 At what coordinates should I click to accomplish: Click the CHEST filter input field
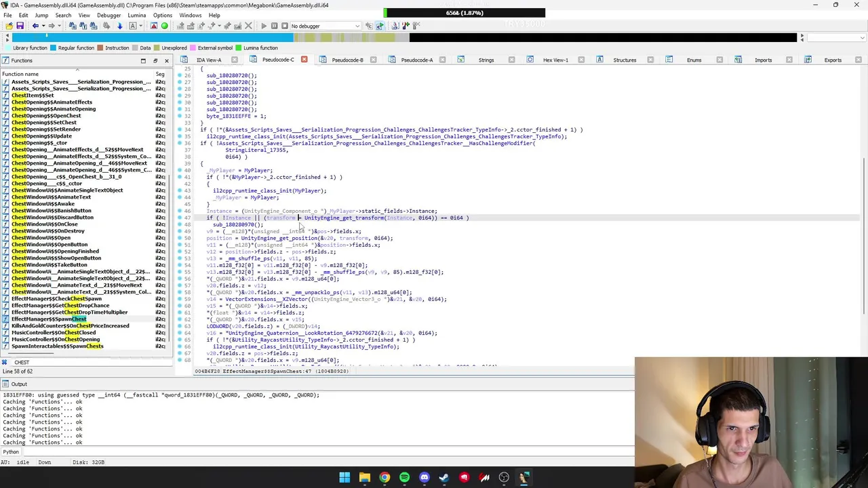click(x=92, y=362)
